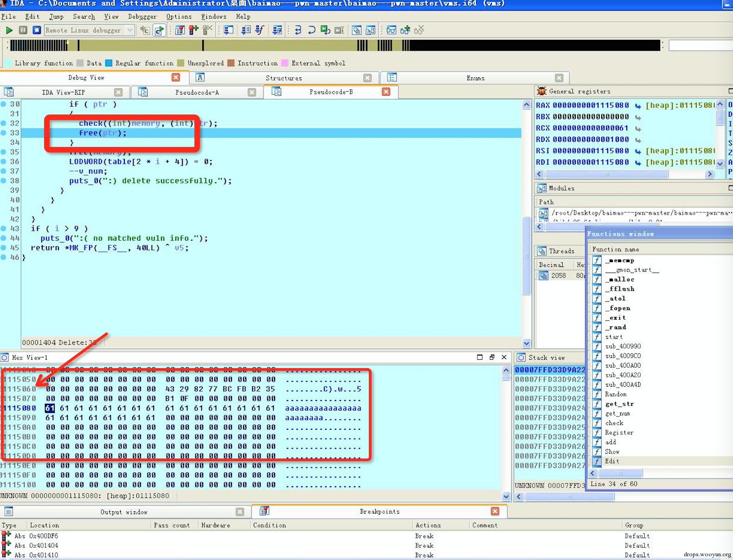Click the Stack view panel icon
This screenshot has width=733, height=560.
click(521, 357)
